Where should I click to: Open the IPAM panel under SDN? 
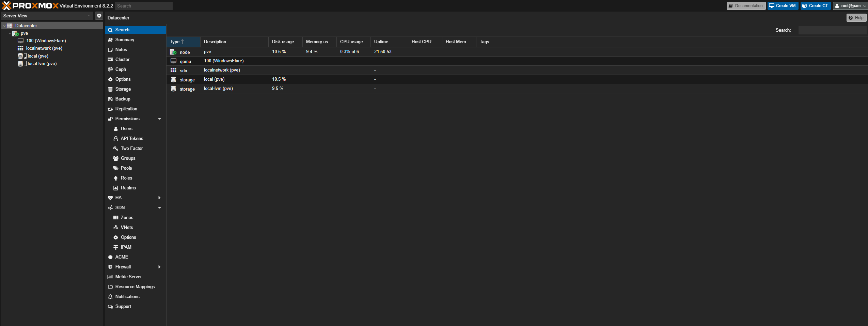(126, 247)
